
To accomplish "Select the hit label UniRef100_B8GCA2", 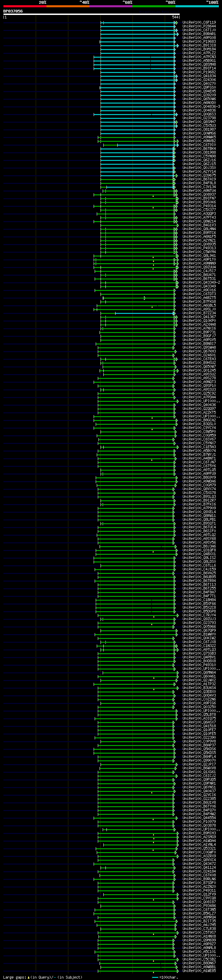I will tap(199, 420).
